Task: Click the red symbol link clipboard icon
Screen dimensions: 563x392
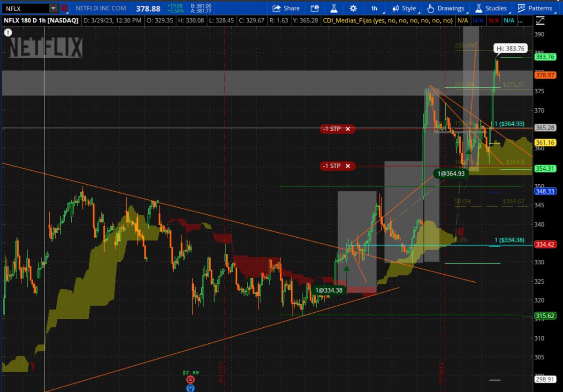Action: 65,8
